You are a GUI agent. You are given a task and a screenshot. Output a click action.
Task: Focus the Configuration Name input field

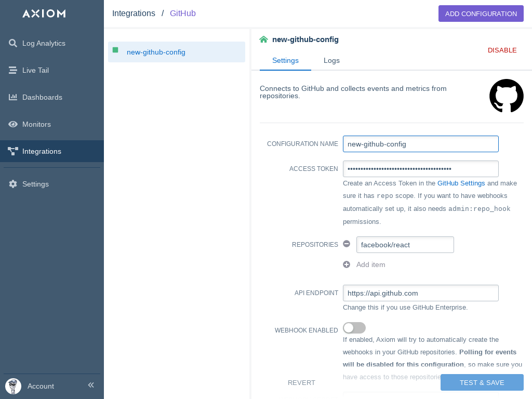[x=420, y=144]
